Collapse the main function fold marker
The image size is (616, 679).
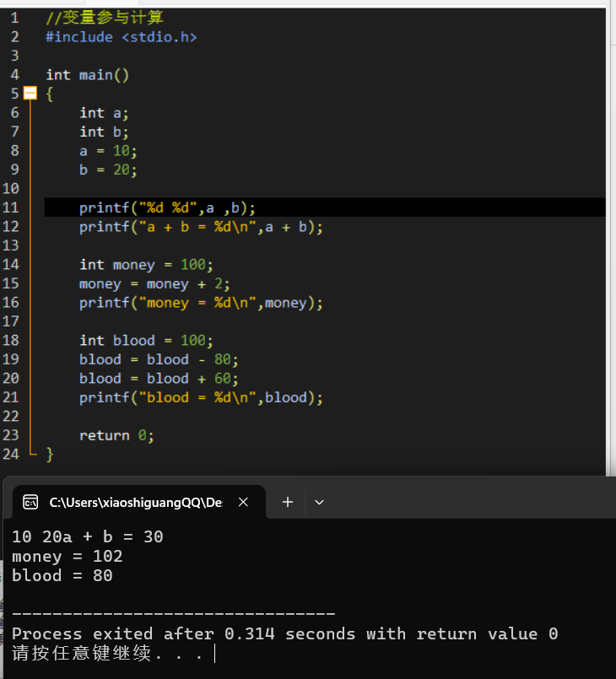[x=30, y=93]
